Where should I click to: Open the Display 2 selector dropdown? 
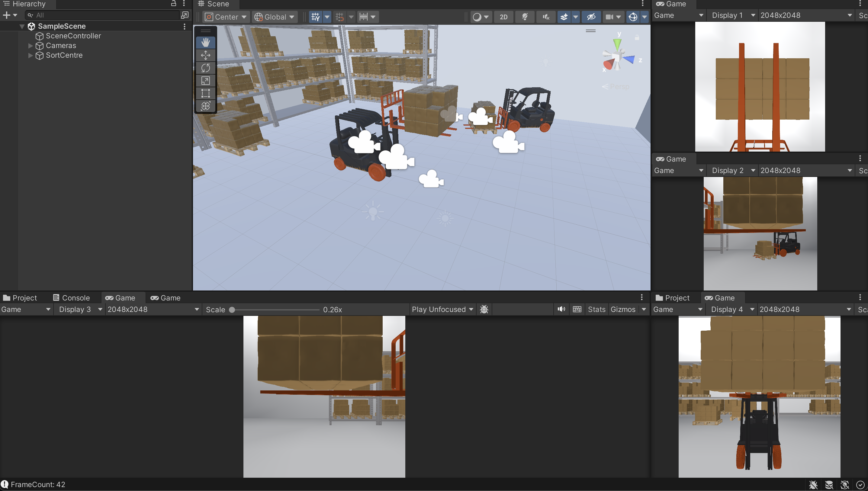733,171
